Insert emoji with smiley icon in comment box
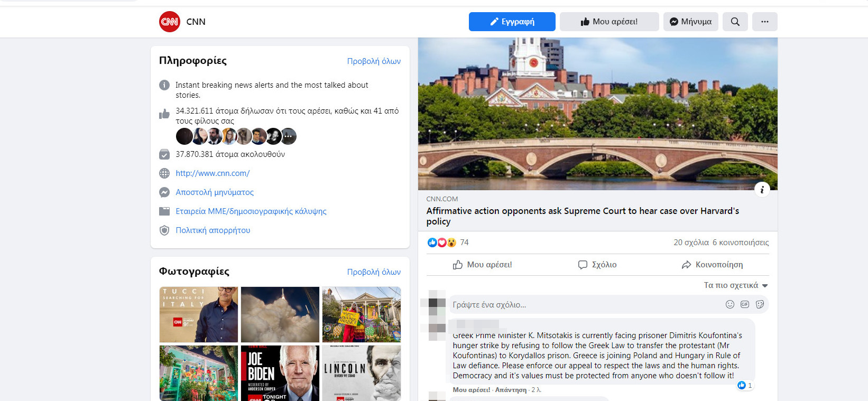Viewport: 868px width, 401px height. (x=730, y=304)
